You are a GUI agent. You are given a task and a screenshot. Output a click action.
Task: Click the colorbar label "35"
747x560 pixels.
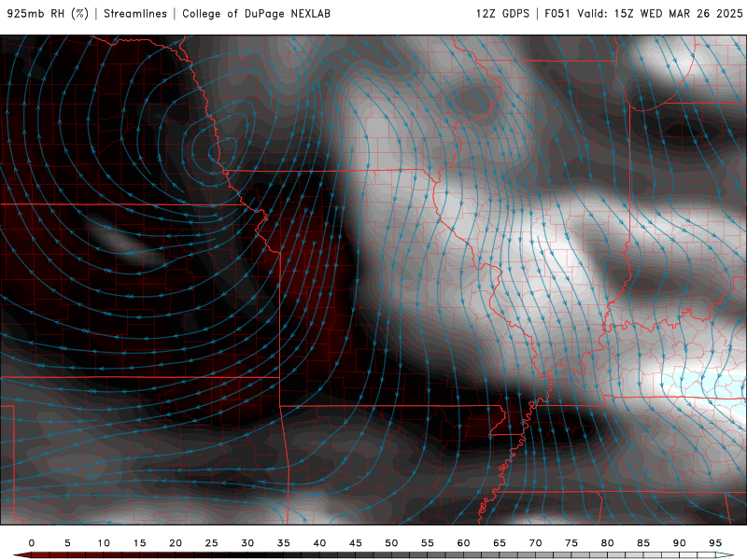pos(284,543)
